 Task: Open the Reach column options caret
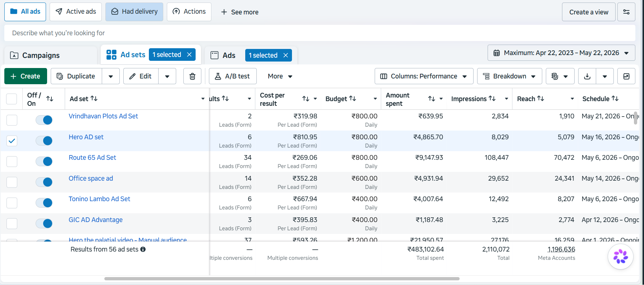point(572,99)
